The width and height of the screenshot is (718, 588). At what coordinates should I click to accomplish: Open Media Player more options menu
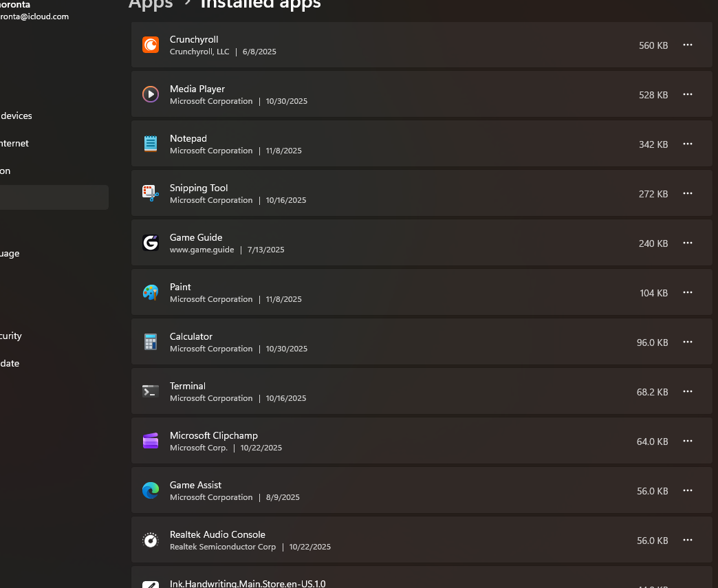pos(688,94)
